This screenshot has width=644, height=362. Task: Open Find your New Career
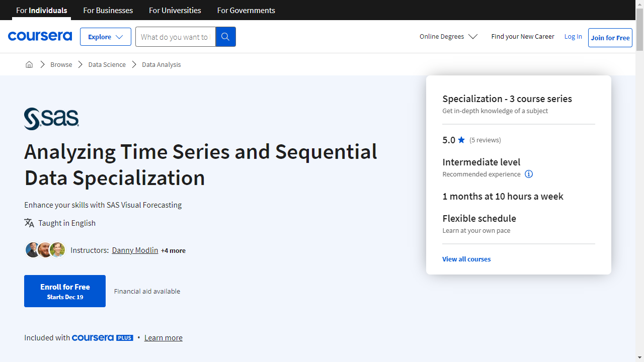[523, 36]
